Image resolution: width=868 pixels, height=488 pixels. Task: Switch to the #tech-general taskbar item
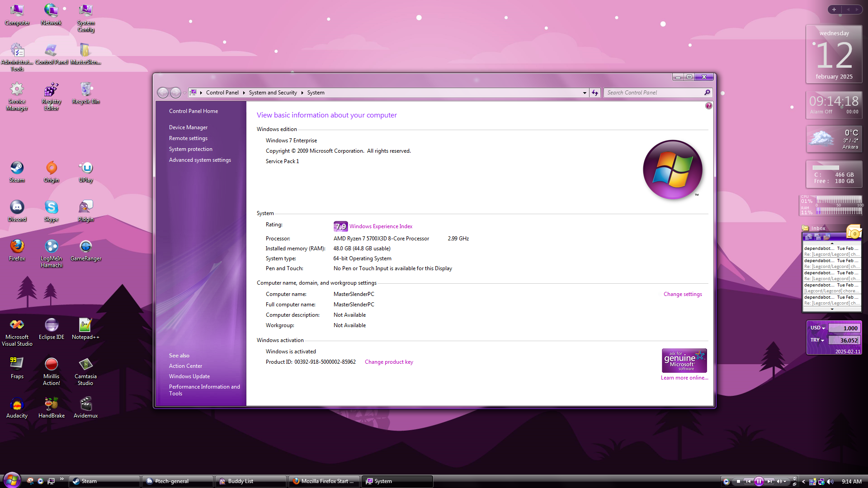[x=178, y=481]
